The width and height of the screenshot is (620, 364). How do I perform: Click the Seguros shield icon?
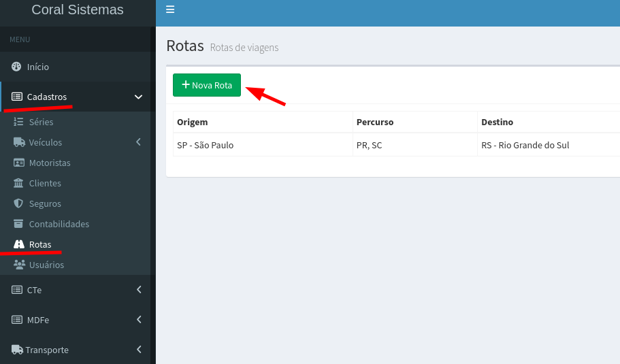click(x=18, y=203)
